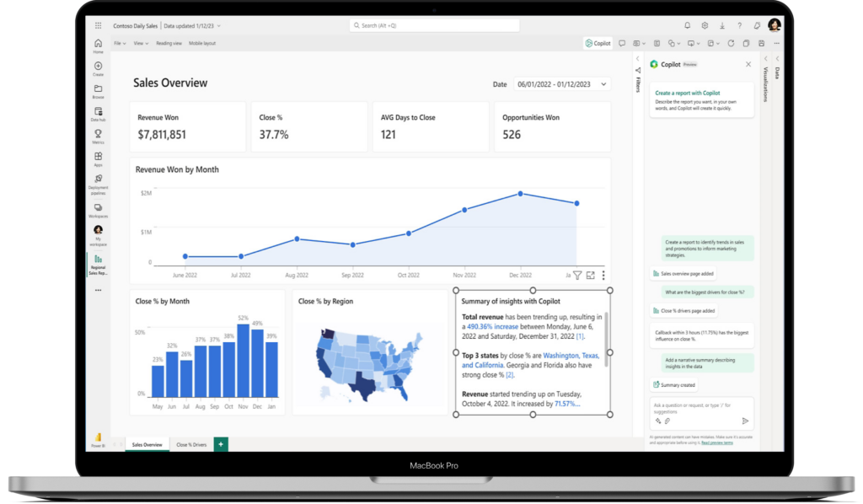Click the sidebar ellipsis for more options
Screen dimensions: 863x504
tap(98, 290)
